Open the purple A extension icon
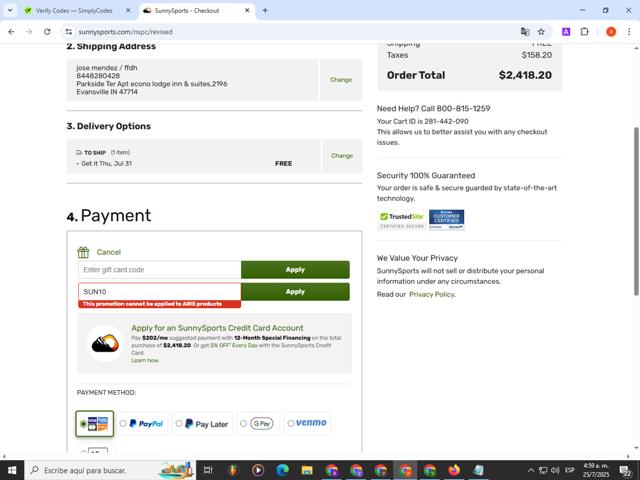Screen dimensions: 640x480 point(566,32)
